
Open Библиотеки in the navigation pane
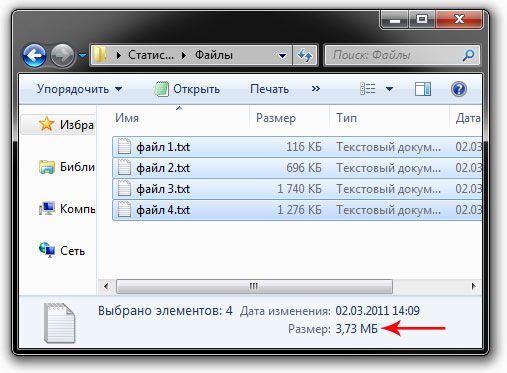click(x=77, y=167)
